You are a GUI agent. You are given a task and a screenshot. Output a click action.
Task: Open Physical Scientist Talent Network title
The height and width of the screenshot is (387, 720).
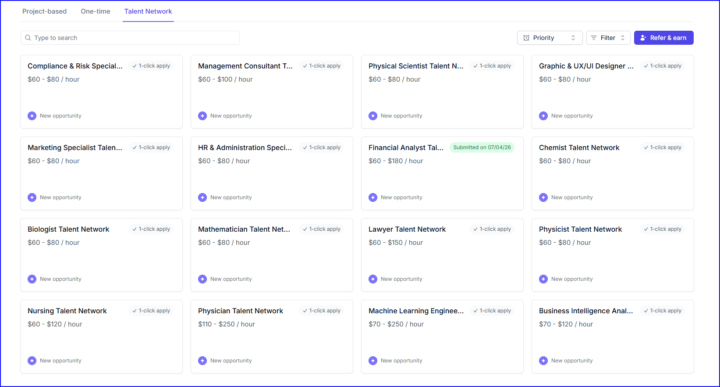[x=416, y=66]
